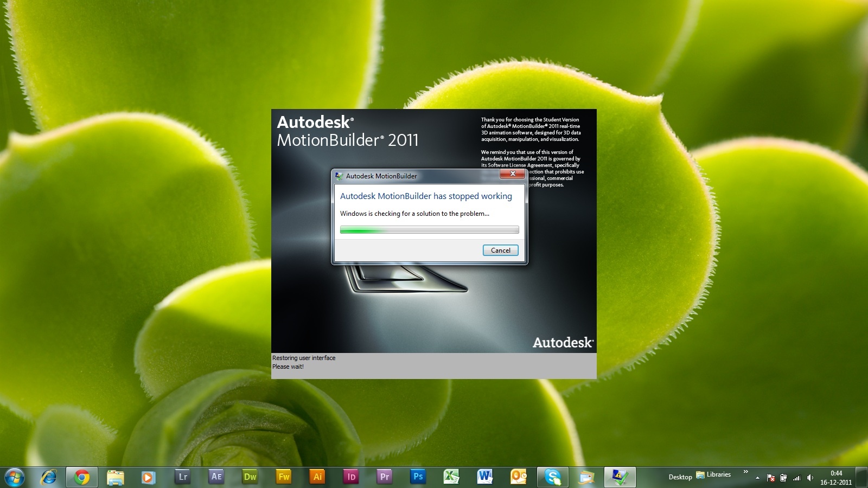Open Microsoft Outlook from the taskbar
The width and height of the screenshot is (868, 488).
519,477
